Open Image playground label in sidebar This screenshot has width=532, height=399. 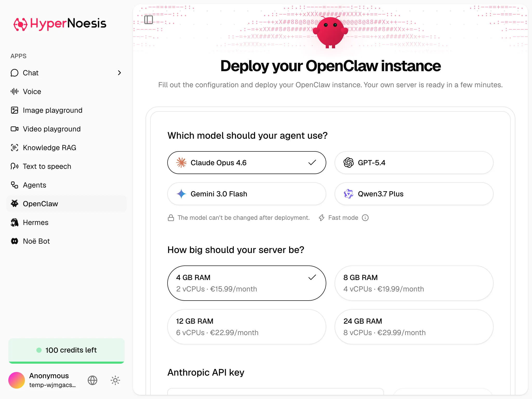click(53, 110)
